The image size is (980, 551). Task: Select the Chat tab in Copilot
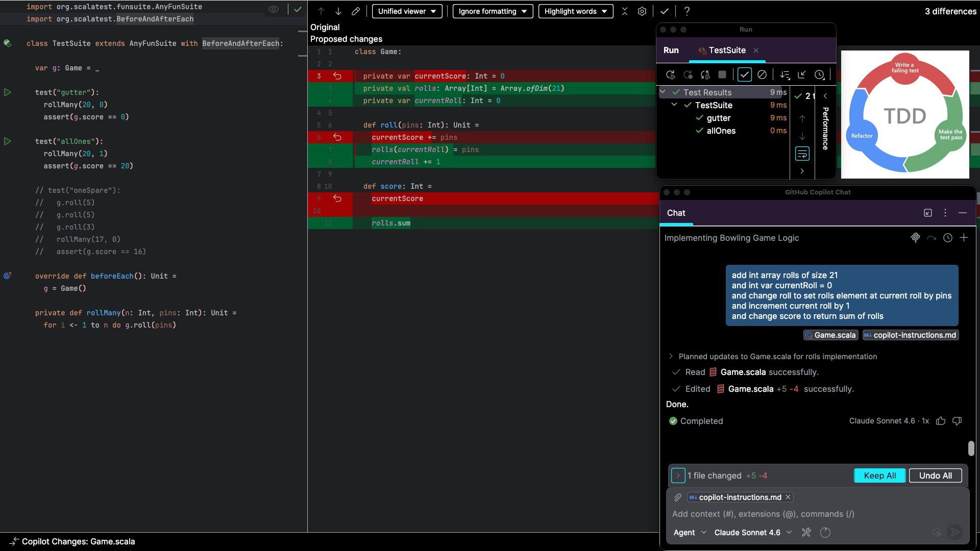676,213
